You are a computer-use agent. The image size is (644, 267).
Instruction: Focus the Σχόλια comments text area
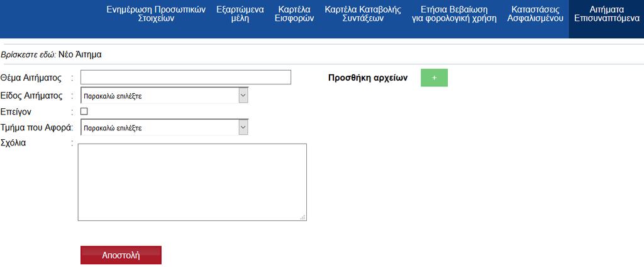click(x=192, y=182)
